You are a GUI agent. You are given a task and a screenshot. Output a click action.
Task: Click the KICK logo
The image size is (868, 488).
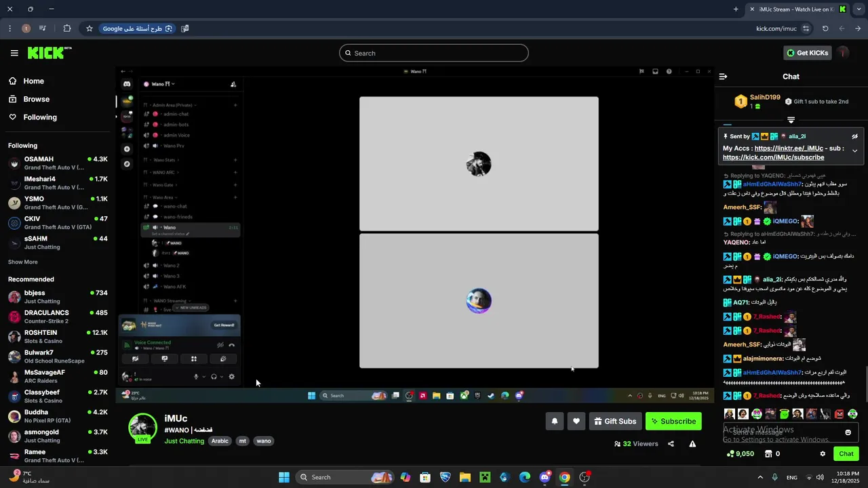pos(50,53)
